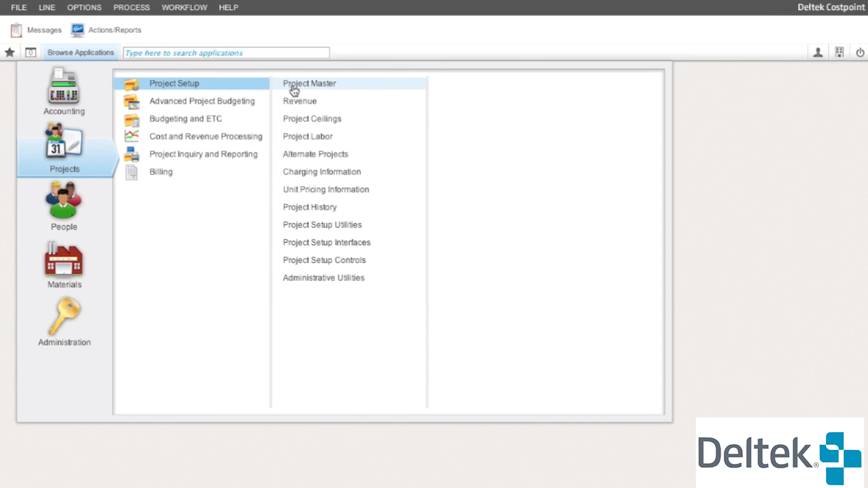Viewport: 868px width, 488px height.
Task: Open Messages in the toolbar
Action: (36, 30)
